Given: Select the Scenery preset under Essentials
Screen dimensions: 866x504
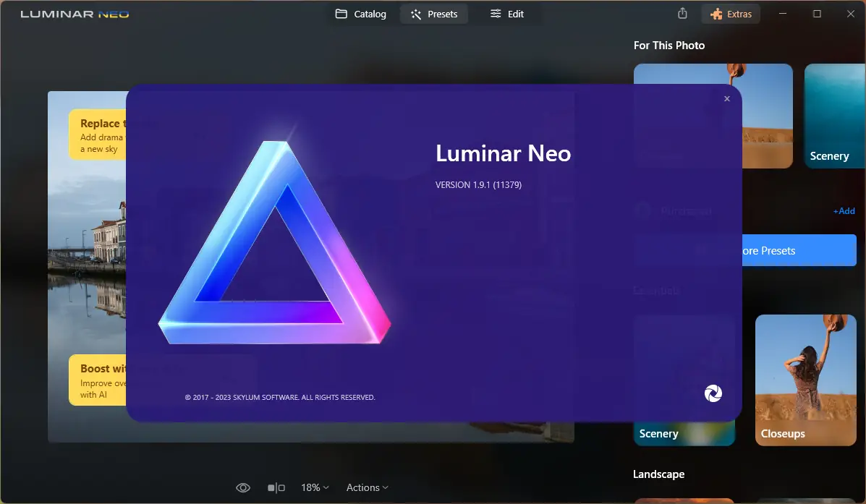Looking at the screenshot, I should 684,433.
